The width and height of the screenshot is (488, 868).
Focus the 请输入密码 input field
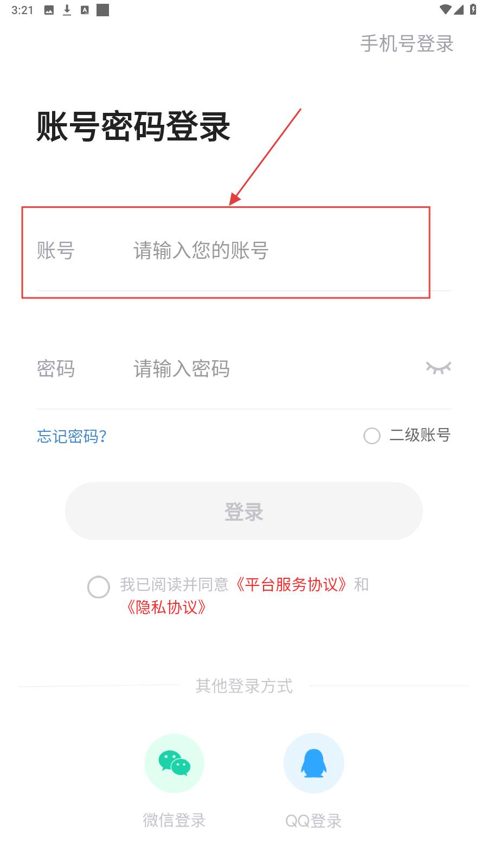[x=271, y=369]
